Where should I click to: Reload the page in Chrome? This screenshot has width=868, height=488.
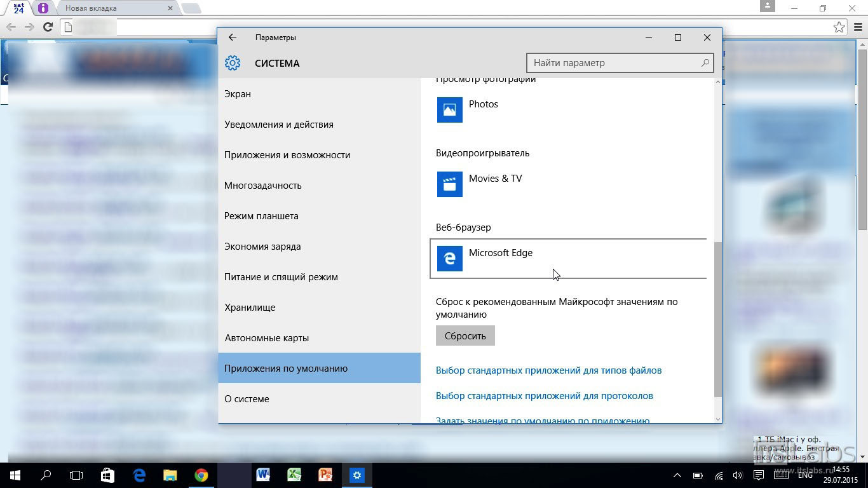click(x=48, y=27)
